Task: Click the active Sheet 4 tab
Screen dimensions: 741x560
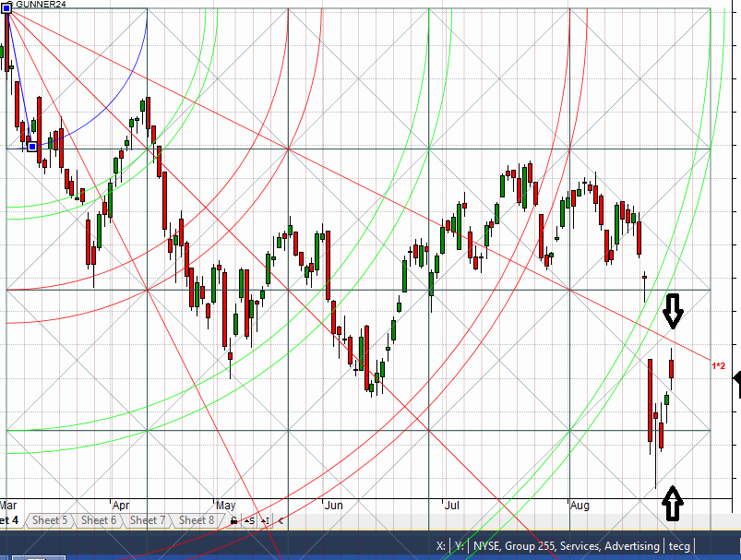Action: click(9, 520)
